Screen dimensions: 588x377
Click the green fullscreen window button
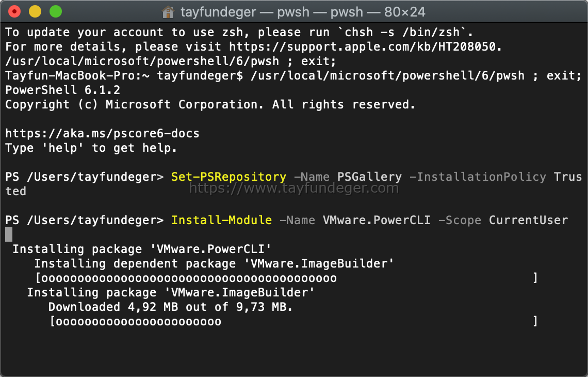[x=56, y=12]
